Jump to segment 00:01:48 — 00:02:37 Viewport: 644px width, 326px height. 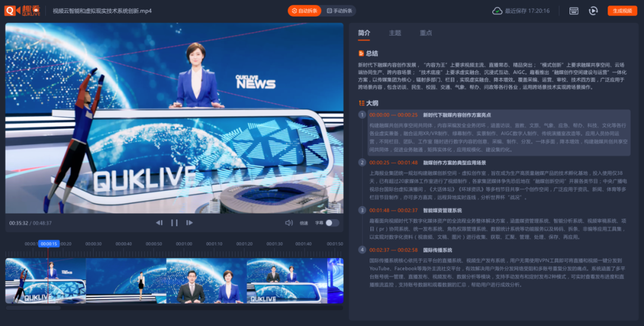(x=393, y=211)
